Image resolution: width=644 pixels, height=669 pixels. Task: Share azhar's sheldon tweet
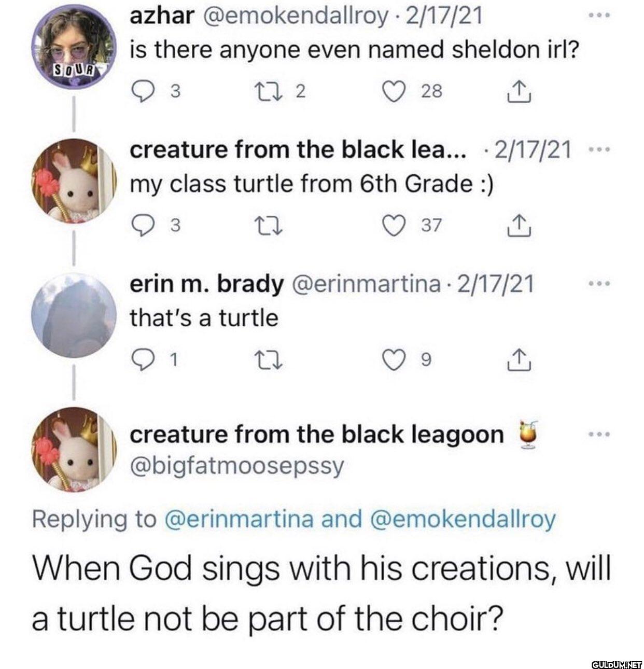click(x=519, y=91)
